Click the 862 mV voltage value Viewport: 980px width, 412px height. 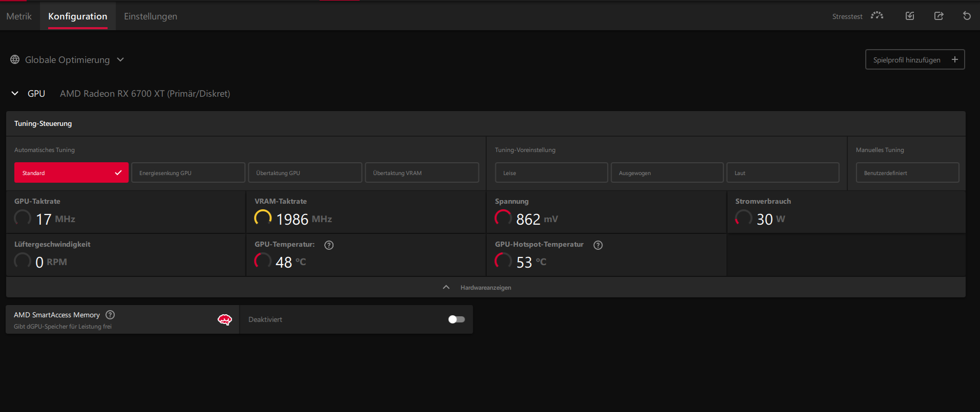(537, 219)
